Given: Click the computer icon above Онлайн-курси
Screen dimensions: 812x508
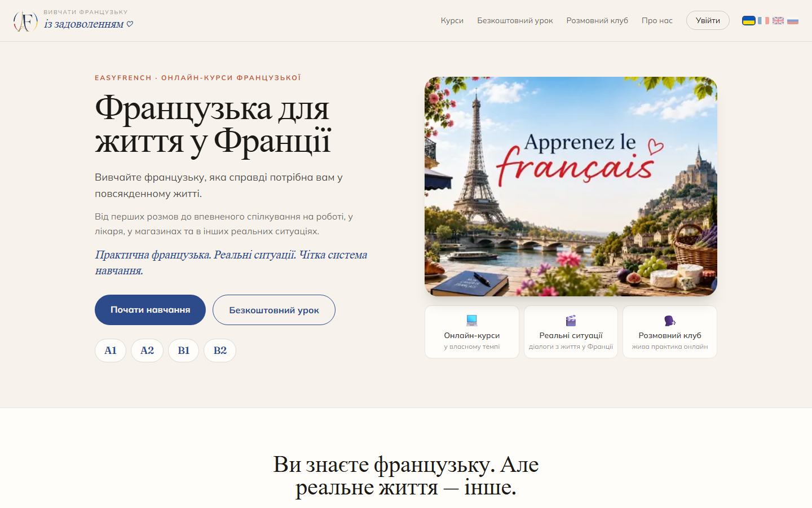Looking at the screenshot, I should click(472, 321).
